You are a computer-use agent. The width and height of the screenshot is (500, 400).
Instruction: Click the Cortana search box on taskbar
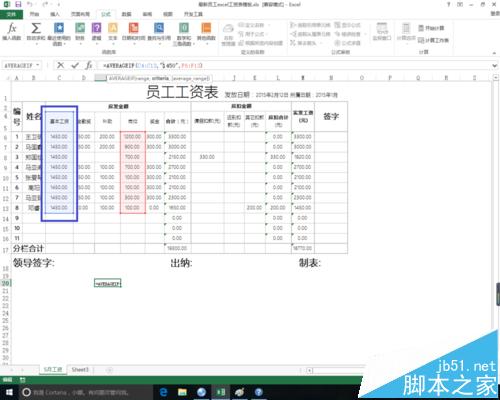point(86,392)
